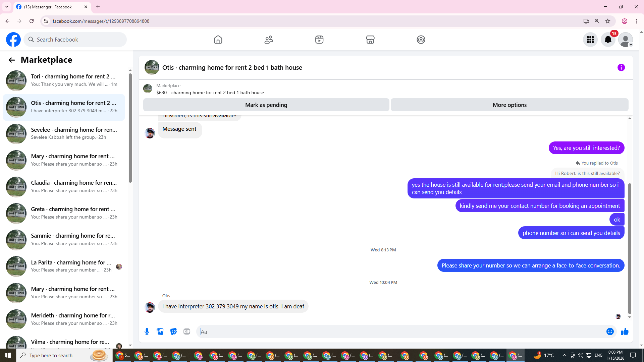
Task: Open the sticker picker icon
Action: [173, 331]
